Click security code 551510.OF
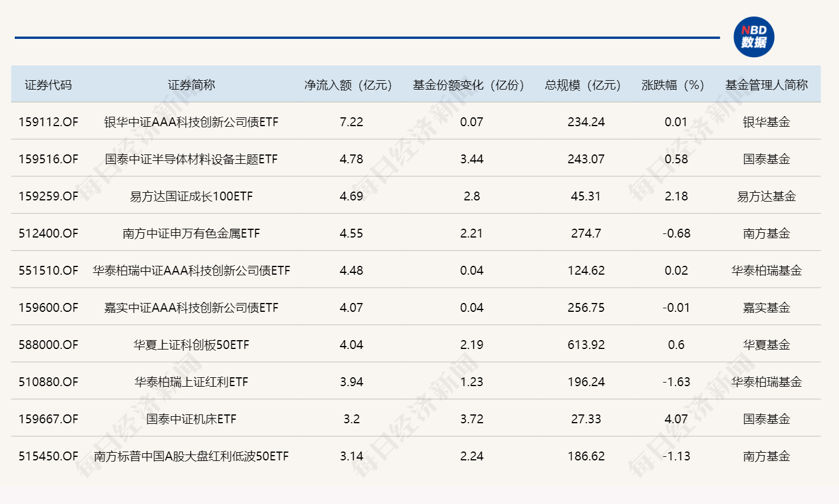The image size is (839, 504). [48, 271]
